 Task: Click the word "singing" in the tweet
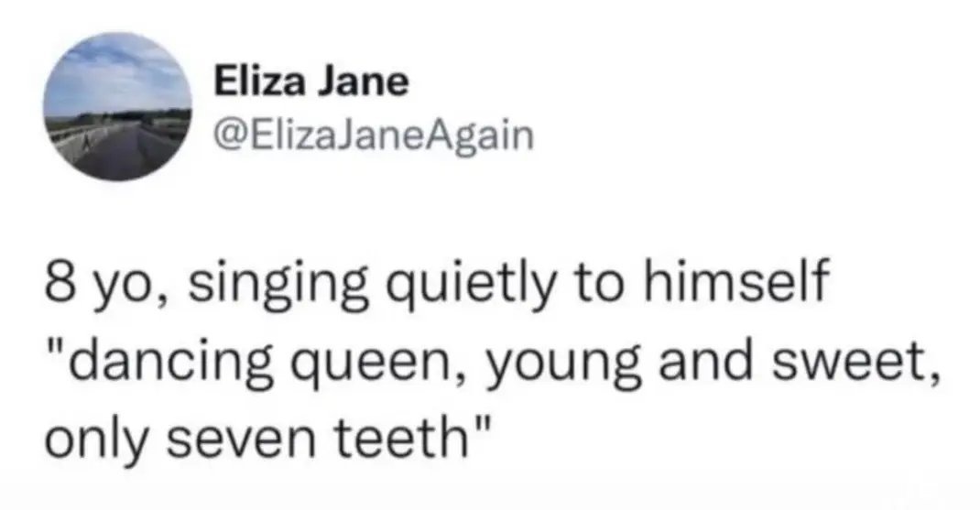pyautogui.click(x=259, y=280)
